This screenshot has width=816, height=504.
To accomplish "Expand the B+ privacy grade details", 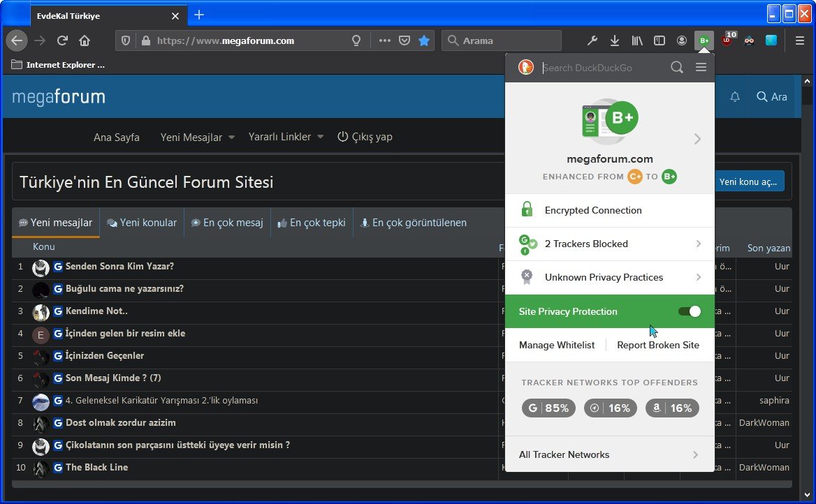I will tap(697, 139).
